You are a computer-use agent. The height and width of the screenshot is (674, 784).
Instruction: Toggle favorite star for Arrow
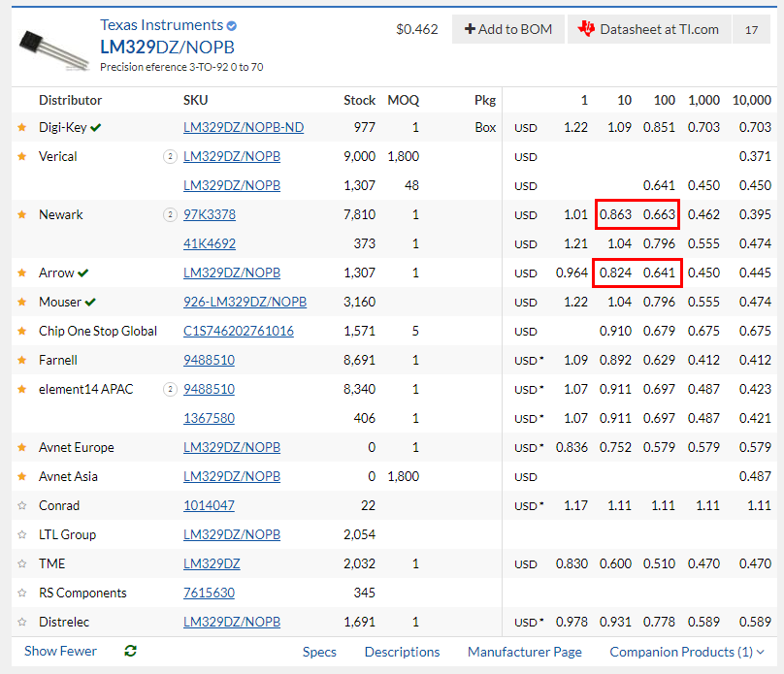coord(22,273)
